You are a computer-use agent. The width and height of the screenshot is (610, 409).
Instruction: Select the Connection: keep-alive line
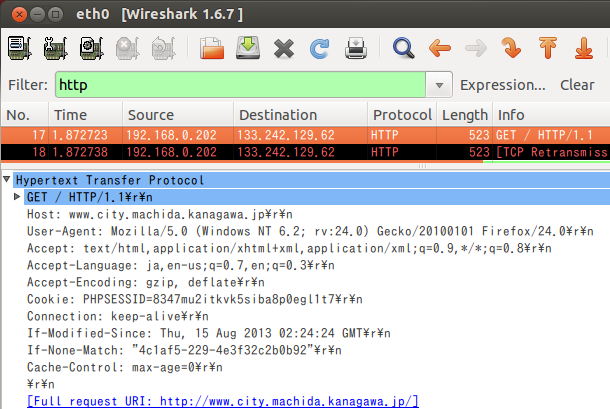(x=117, y=316)
